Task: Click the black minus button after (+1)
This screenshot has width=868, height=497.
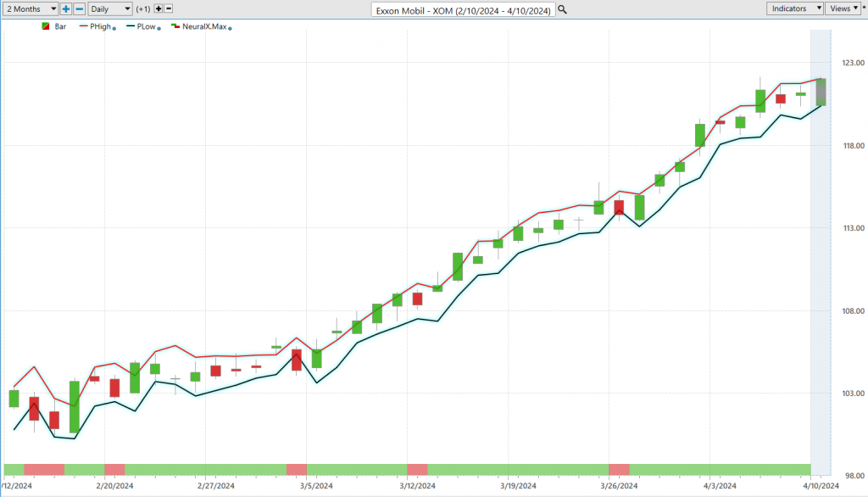Action: (x=169, y=8)
